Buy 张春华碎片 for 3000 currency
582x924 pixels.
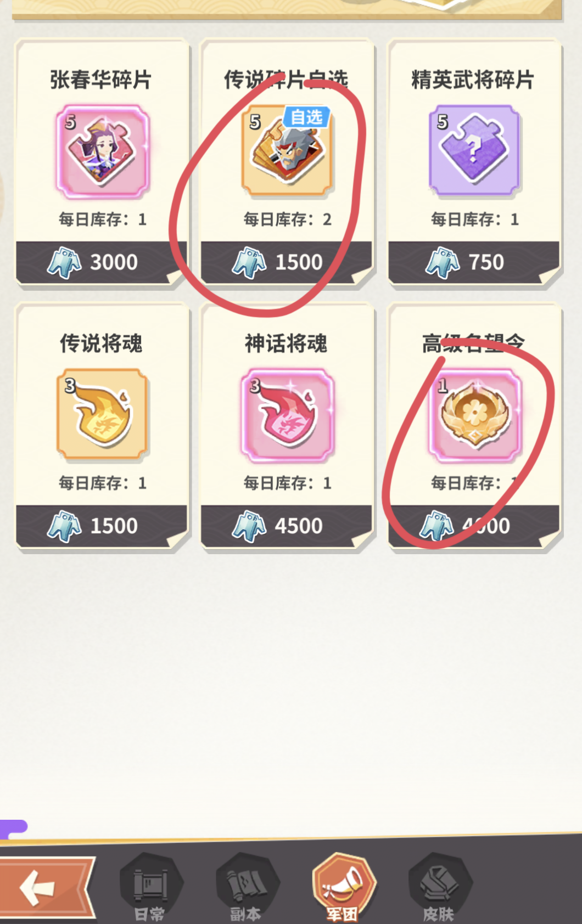click(x=102, y=262)
